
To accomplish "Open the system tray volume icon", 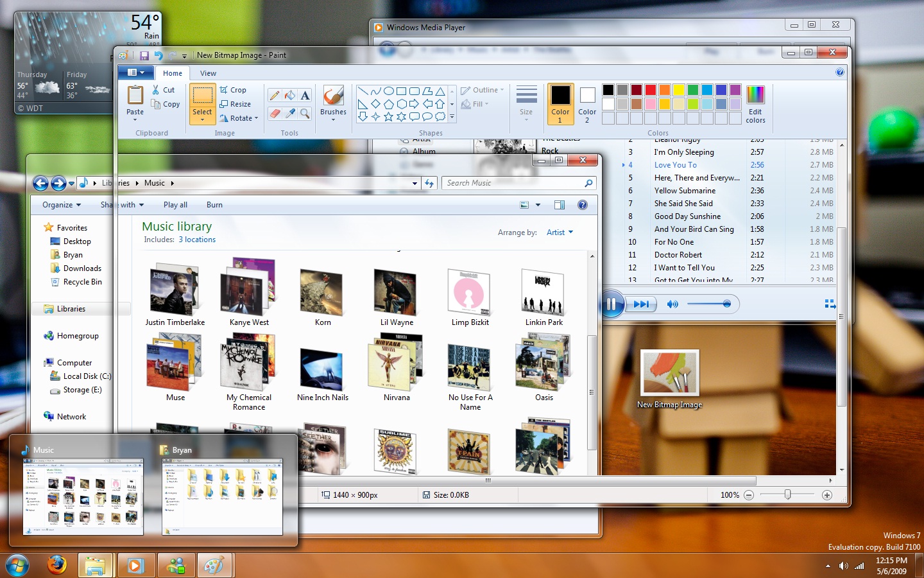I will click(843, 566).
